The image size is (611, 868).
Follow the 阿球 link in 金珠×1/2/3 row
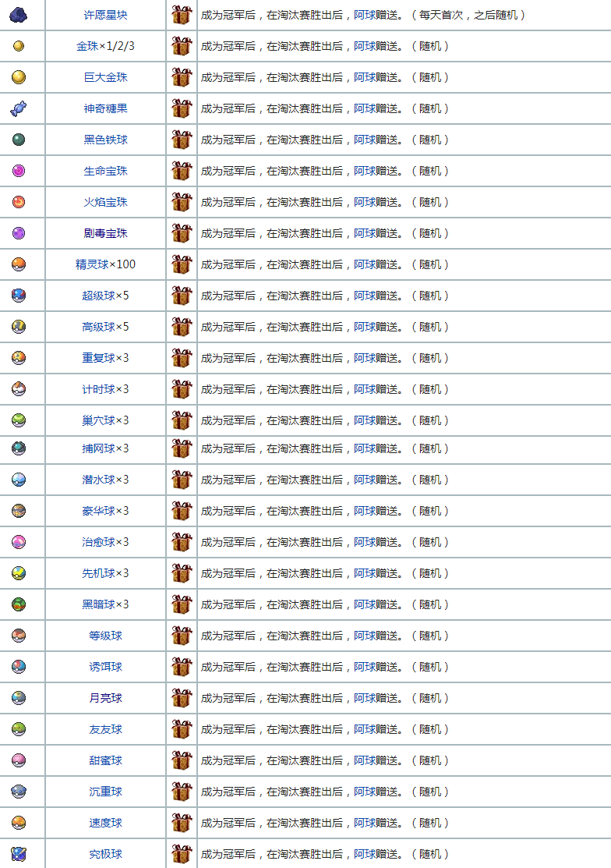coord(365,46)
